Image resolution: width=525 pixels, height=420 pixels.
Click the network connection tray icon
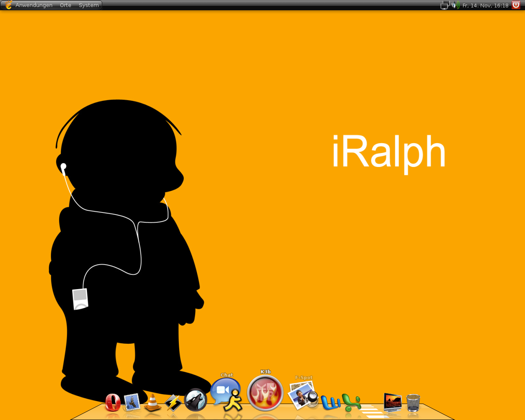445,5
